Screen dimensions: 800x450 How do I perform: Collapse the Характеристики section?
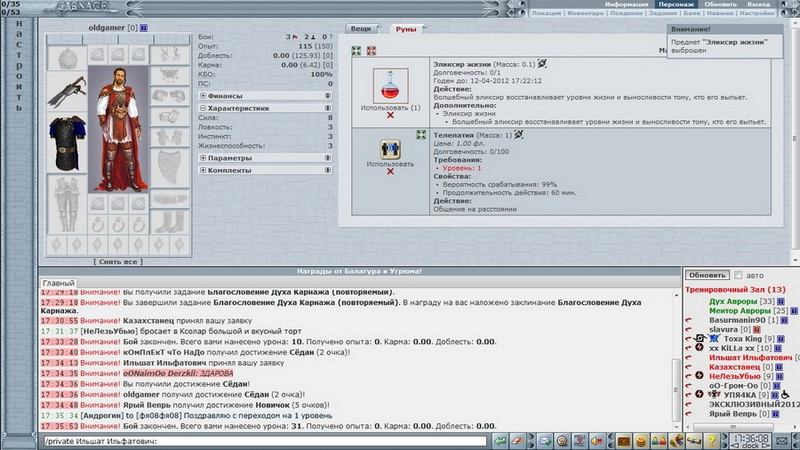tap(203, 107)
